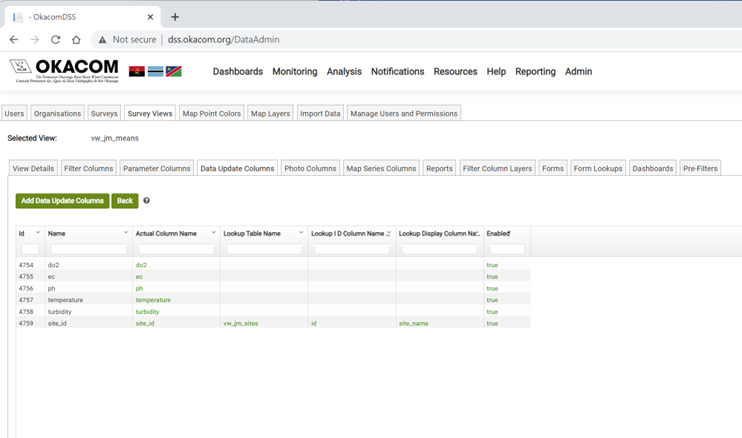Viewport: 742px width, 438px height.
Task: Click the help question mark icon
Action: point(147,201)
